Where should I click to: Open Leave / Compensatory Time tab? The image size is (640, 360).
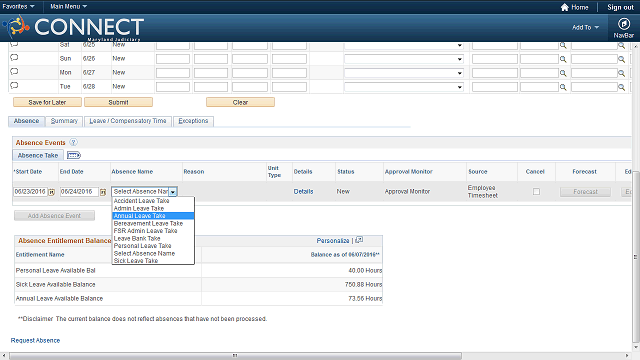click(128, 121)
